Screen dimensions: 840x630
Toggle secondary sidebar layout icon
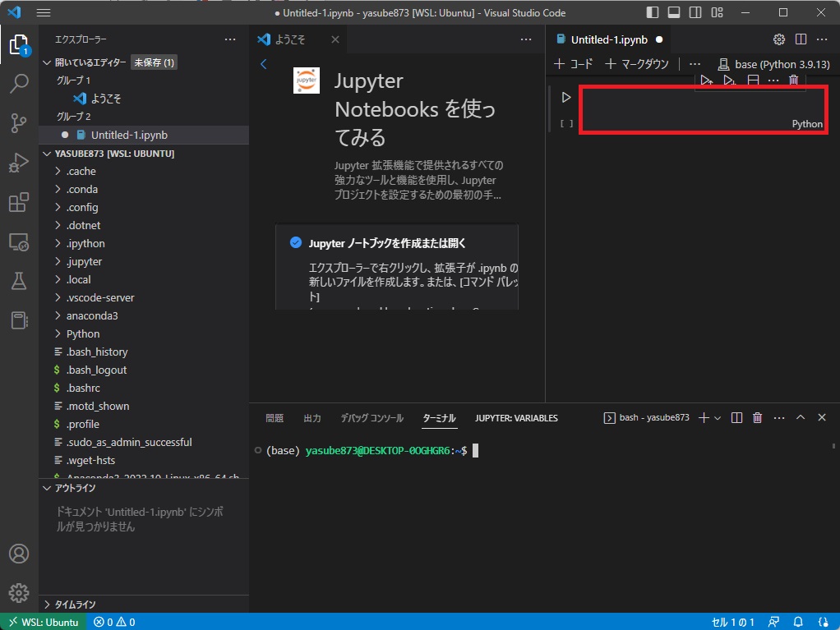point(695,12)
